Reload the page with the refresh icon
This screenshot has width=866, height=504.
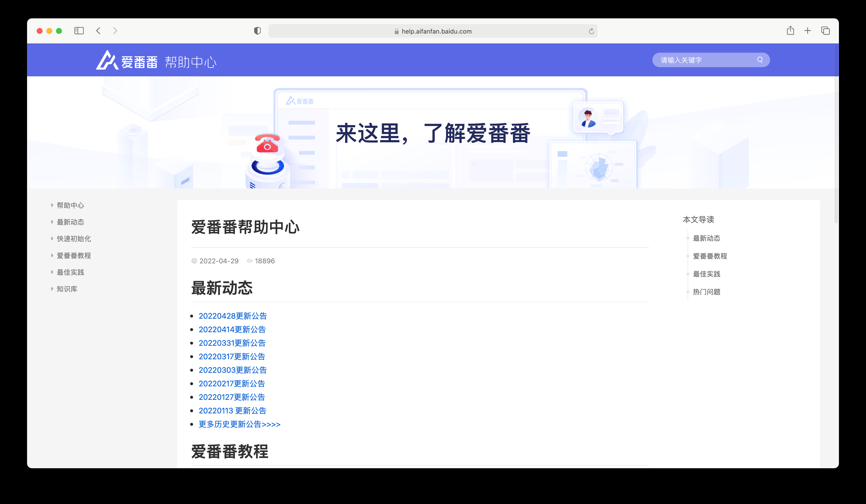[x=591, y=31]
